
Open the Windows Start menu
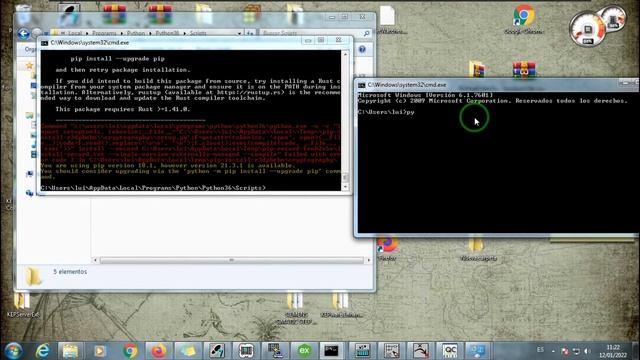click(13, 351)
